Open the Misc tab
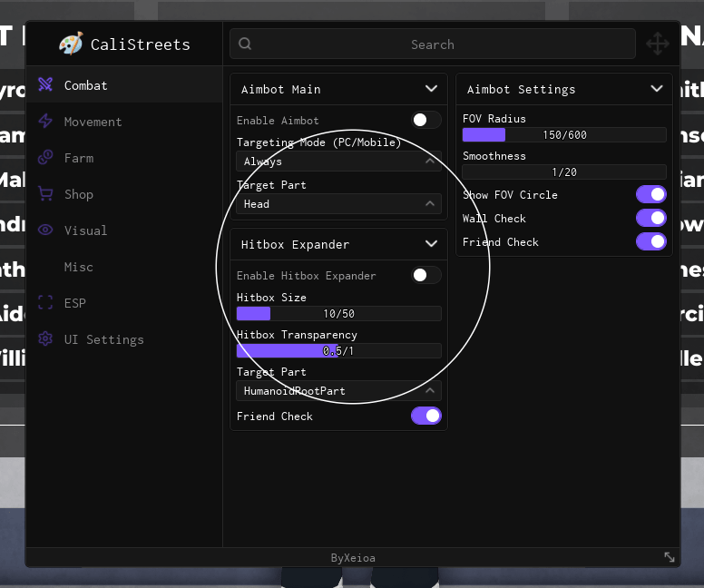 pos(124,267)
